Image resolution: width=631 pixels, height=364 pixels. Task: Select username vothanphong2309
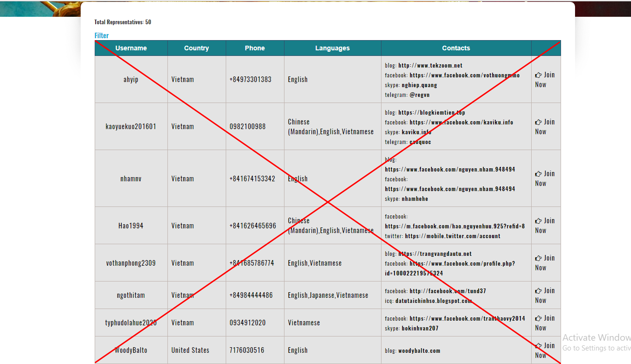click(131, 263)
